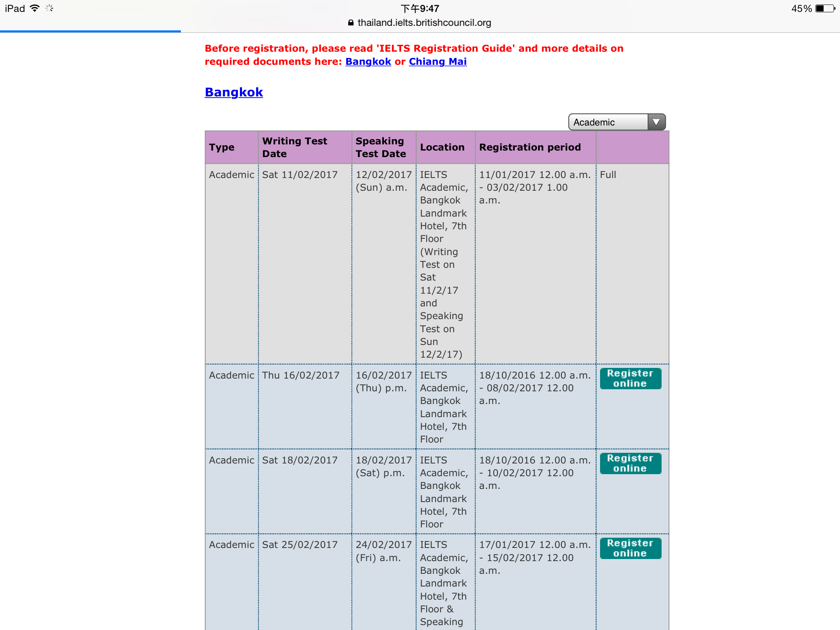Tap the blue page loading progress bar
The height and width of the screenshot is (630, 840).
[90, 31]
